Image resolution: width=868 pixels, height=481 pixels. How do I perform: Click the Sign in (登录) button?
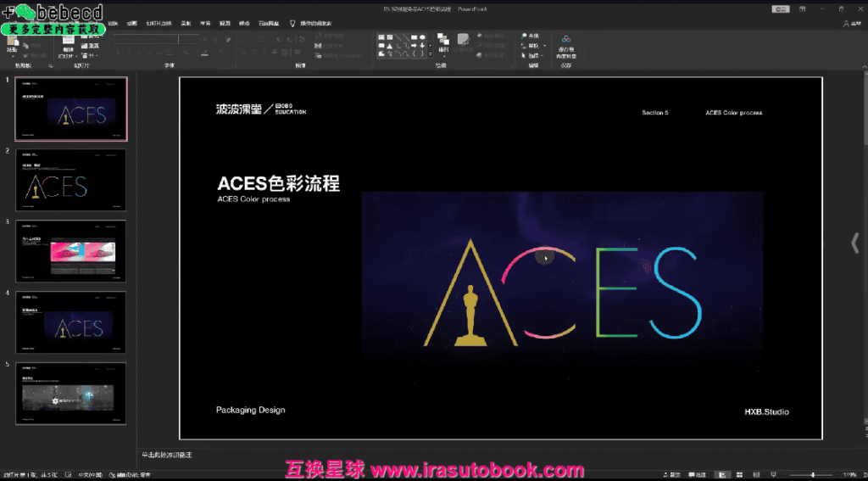pyautogui.click(x=781, y=8)
